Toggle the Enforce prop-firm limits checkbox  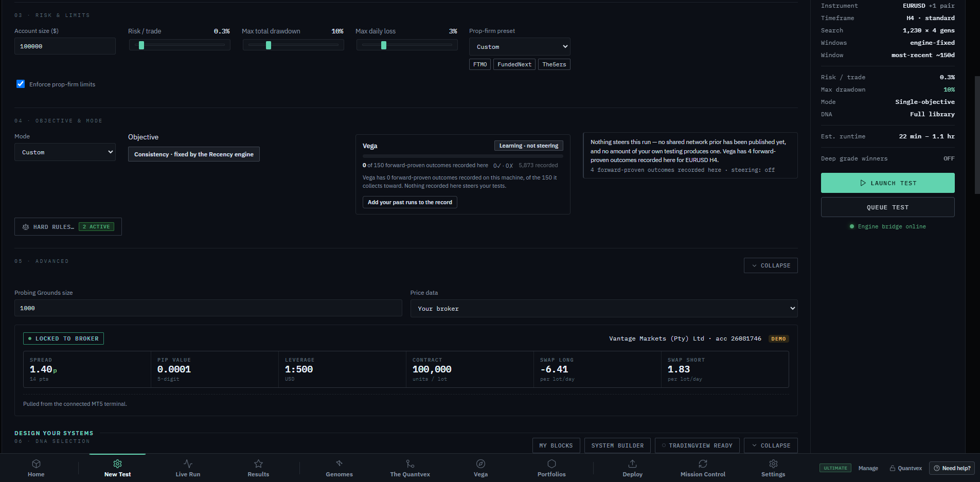tap(21, 84)
